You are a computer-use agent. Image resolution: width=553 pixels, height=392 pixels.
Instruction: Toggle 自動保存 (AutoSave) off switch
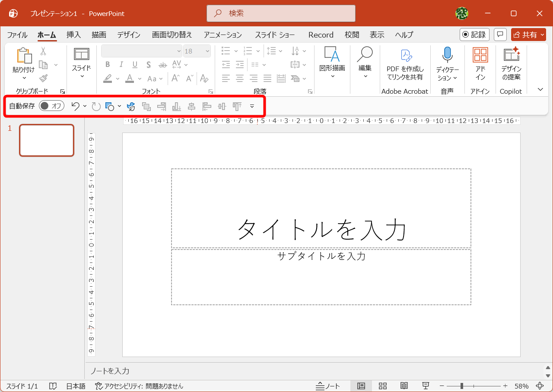[51, 105]
